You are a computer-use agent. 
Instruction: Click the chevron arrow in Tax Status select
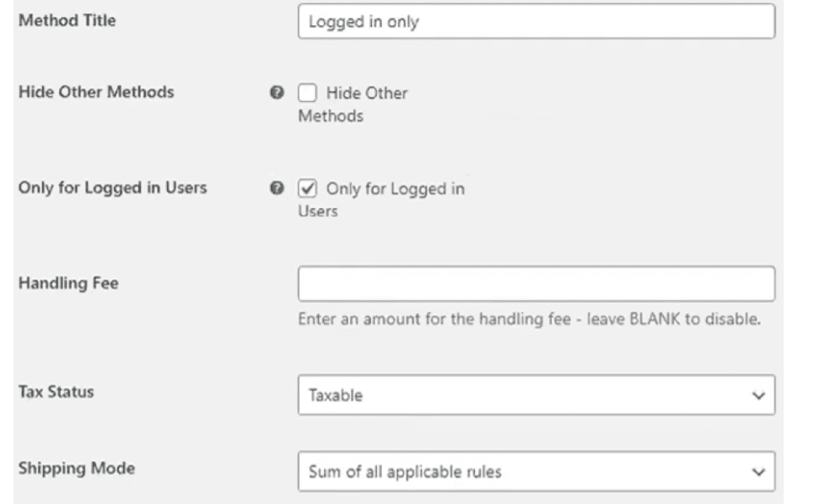coord(758,396)
